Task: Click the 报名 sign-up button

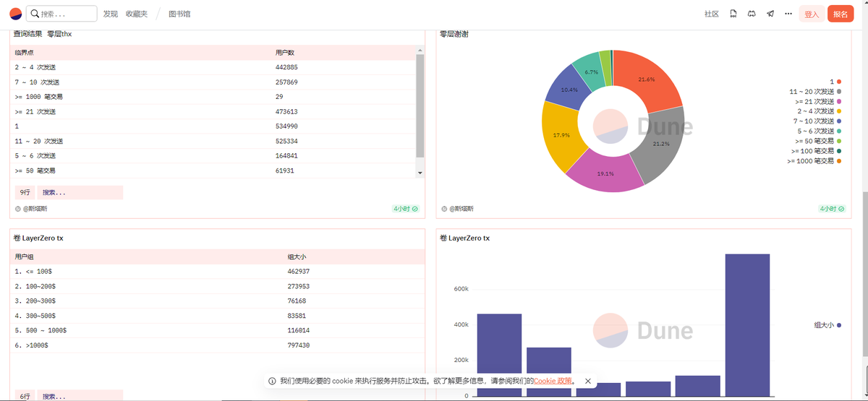Action: (841, 14)
